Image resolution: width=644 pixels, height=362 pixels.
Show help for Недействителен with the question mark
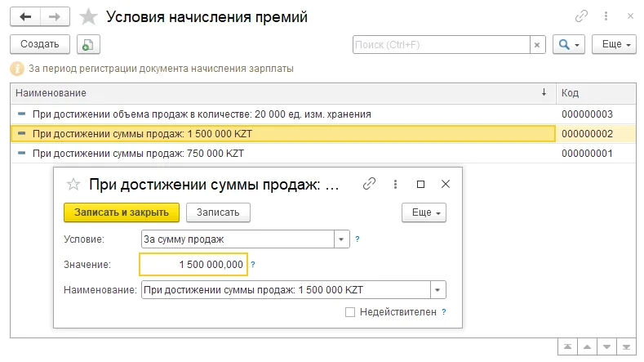point(444,312)
